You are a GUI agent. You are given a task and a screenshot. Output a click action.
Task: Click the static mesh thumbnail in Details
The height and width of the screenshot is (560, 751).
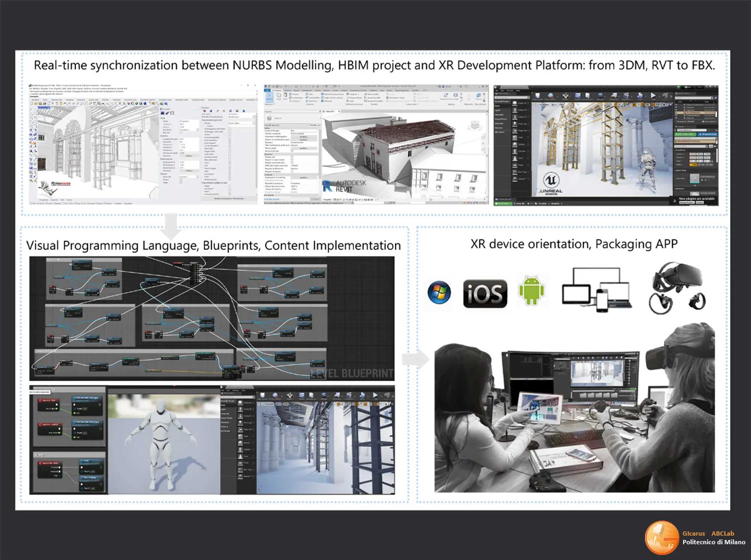694,179
